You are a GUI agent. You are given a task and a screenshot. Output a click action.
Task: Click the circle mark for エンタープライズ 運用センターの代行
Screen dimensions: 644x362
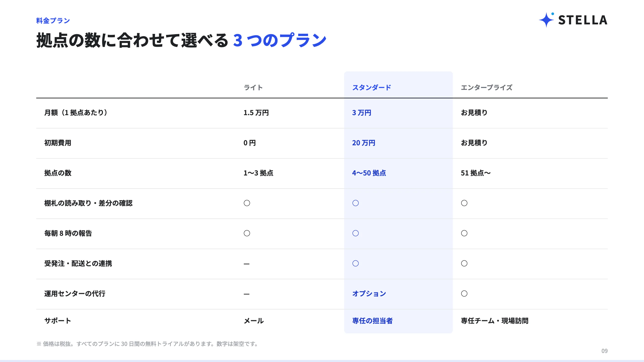(464, 294)
